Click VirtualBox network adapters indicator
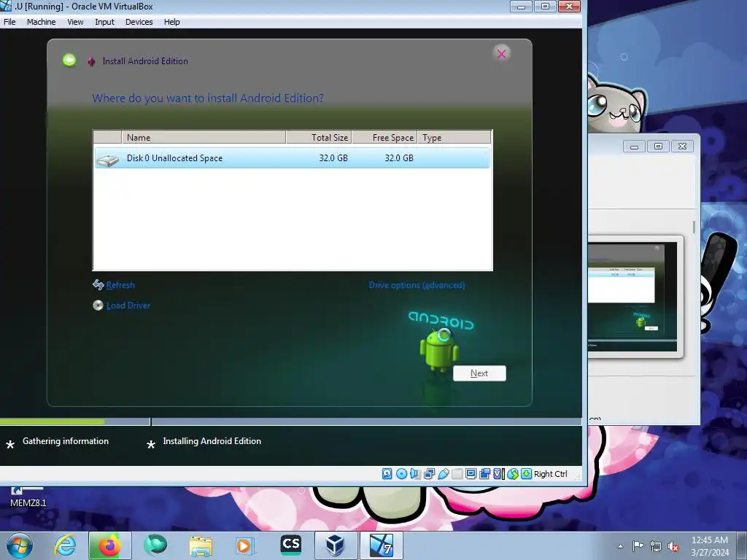747x560 pixels. point(429,474)
